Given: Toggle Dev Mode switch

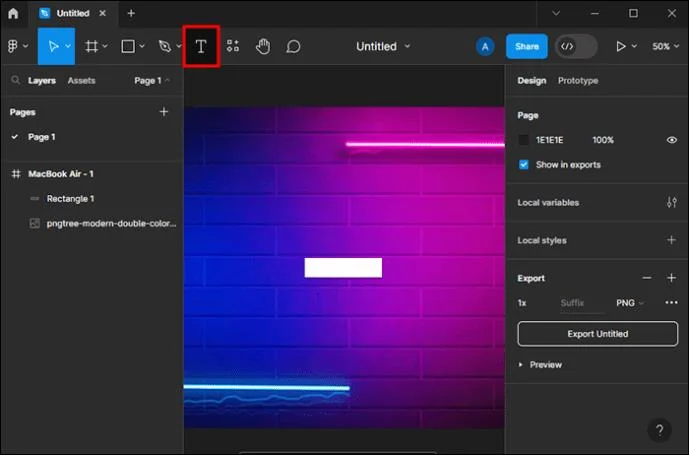Looking at the screenshot, I should 576,46.
